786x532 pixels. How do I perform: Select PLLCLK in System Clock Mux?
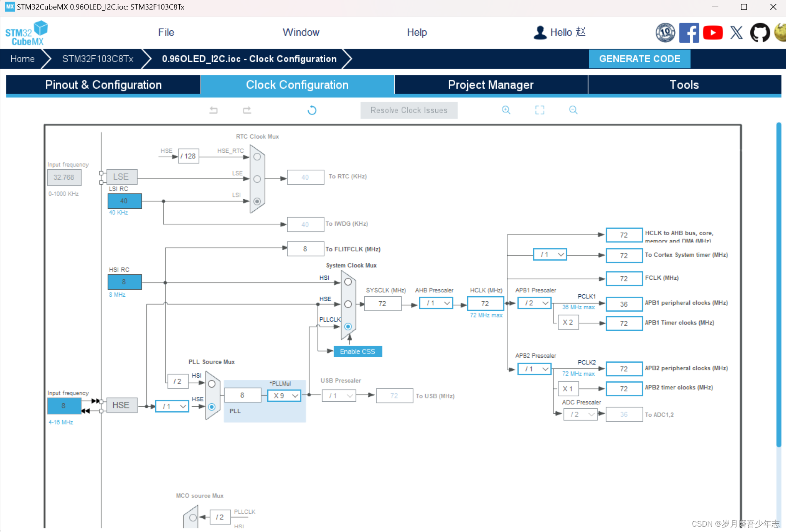point(348,327)
